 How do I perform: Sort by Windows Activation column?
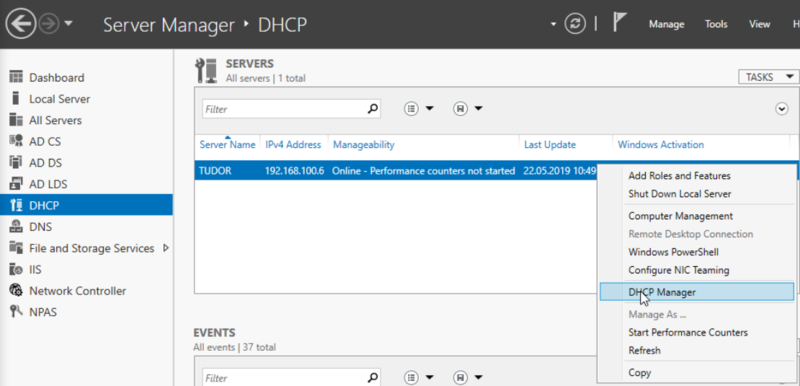click(x=661, y=145)
